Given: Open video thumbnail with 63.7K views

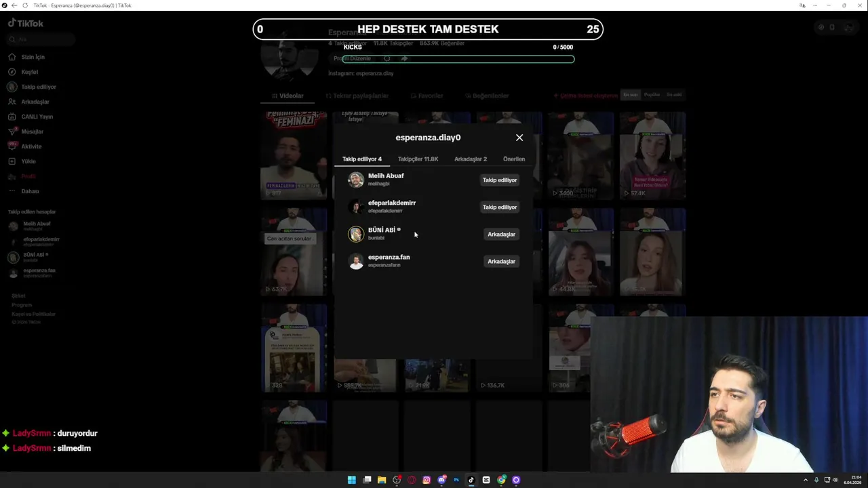Looking at the screenshot, I should (294, 251).
